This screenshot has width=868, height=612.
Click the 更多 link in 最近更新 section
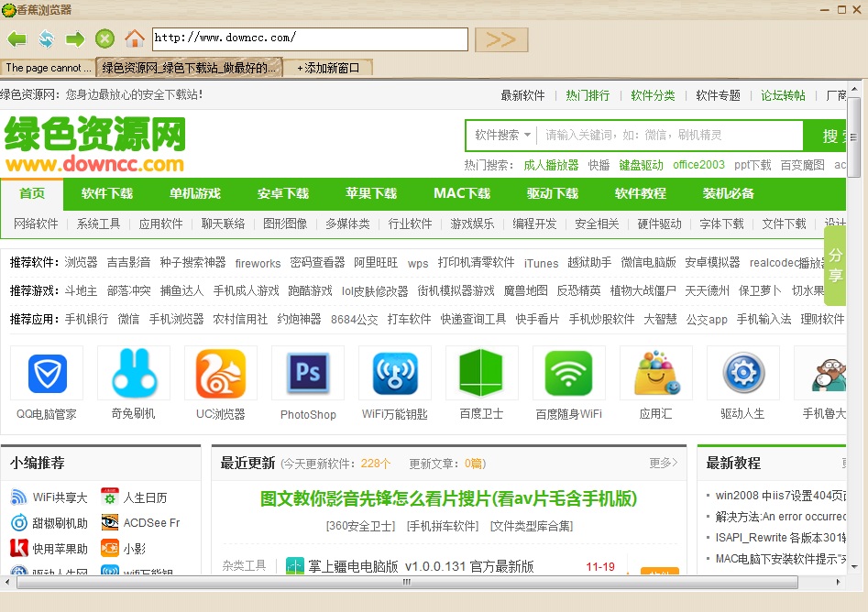pyautogui.click(x=662, y=464)
